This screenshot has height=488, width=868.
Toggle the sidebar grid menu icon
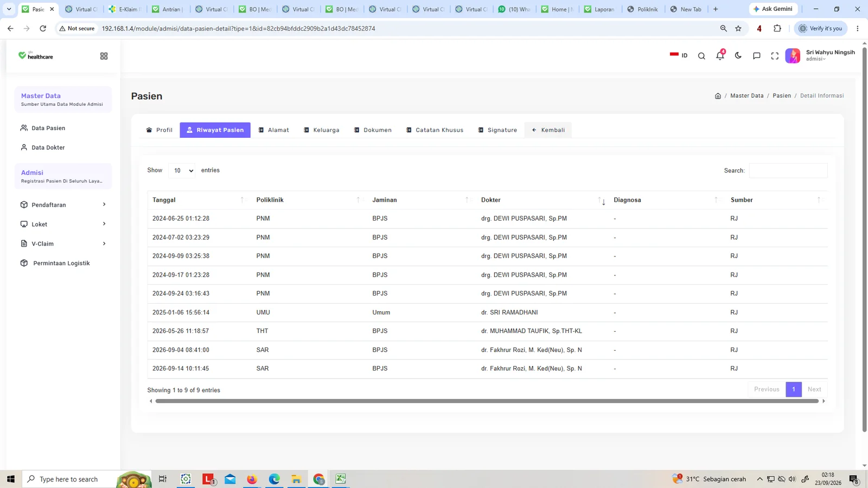104,56
